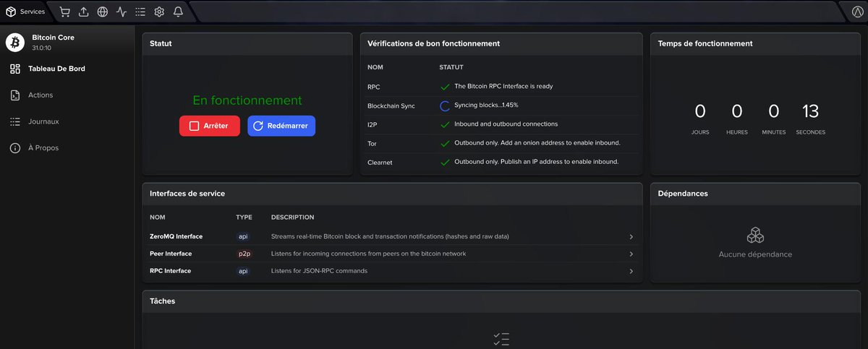Click the I2P status checkmark
This screenshot has height=349, width=868.
click(445, 124)
